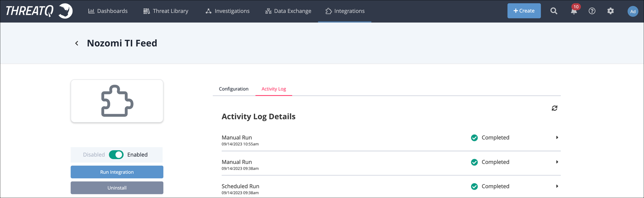Open the search magnifier icon
The width and height of the screenshot is (644, 198).
click(x=554, y=11)
